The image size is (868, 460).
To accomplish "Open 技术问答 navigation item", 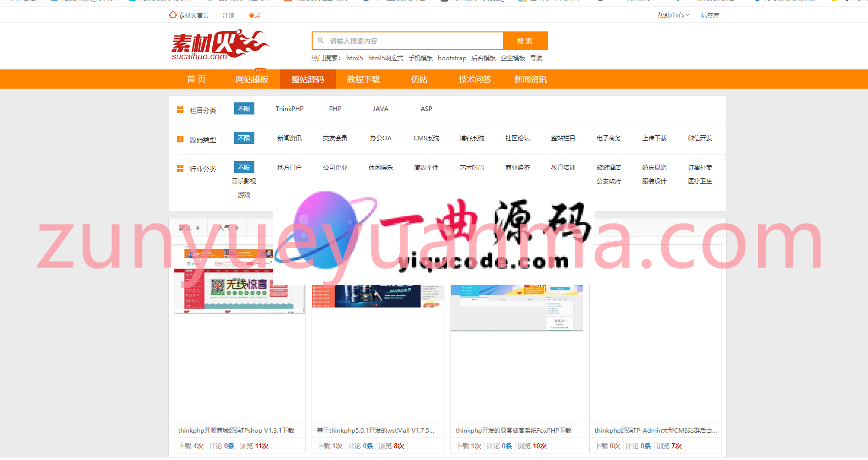I will pyautogui.click(x=475, y=79).
